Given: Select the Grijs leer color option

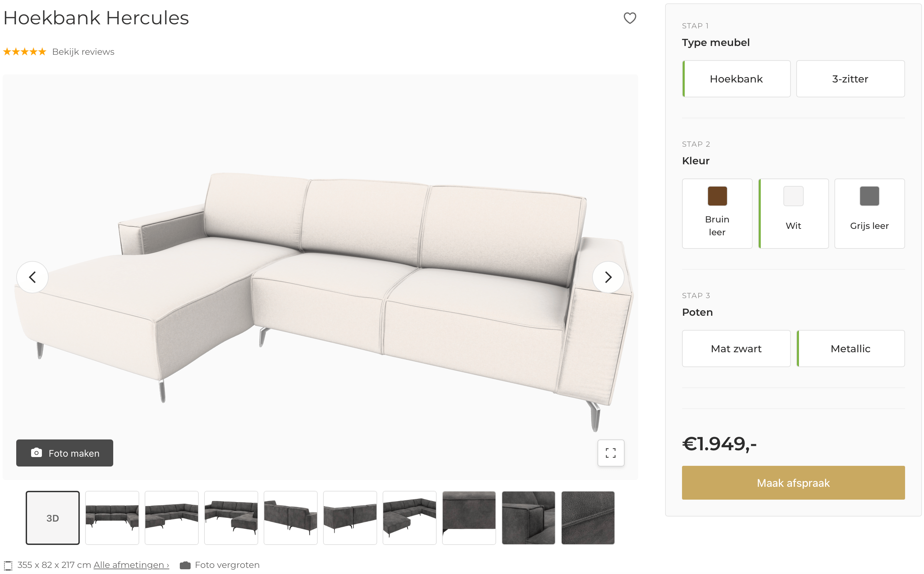Looking at the screenshot, I should 869,214.
